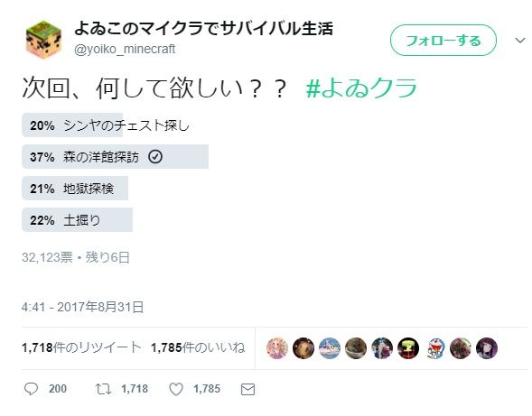The image size is (532, 416).
Task: Open the Minecraft block profile avatar
Action: (x=43, y=40)
